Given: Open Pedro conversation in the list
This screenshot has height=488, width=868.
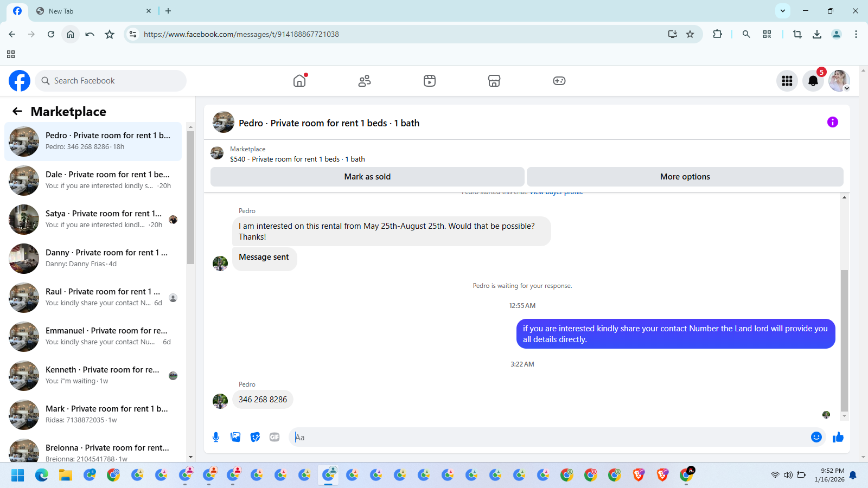Looking at the screenshot, I should (x=93, y=142).
